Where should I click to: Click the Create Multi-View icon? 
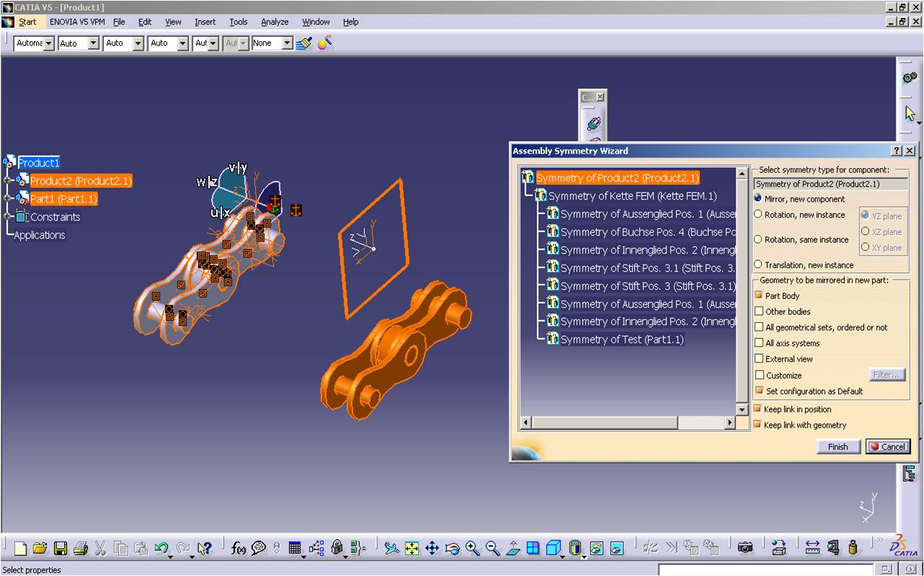(533, 549)
